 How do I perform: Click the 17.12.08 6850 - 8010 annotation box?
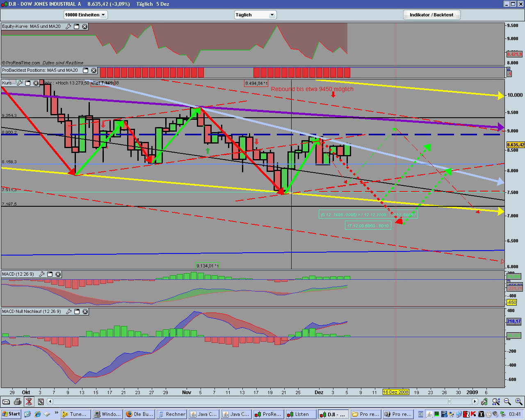368,226
